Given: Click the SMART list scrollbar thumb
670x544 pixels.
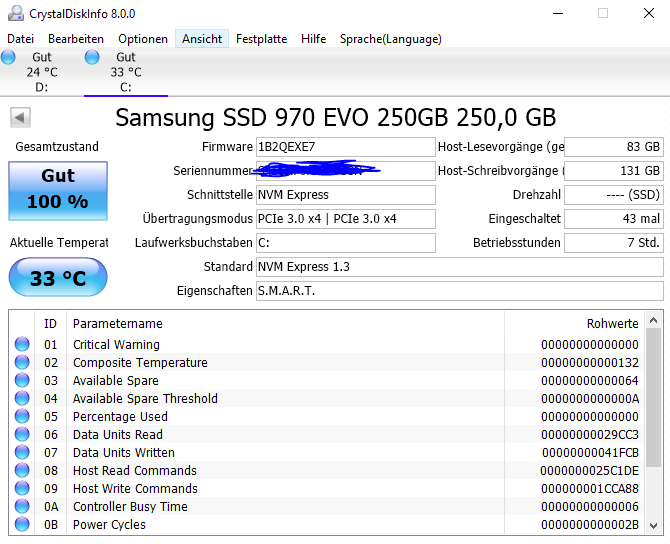Looking at the screenshot, I should (x=653, y=397).
